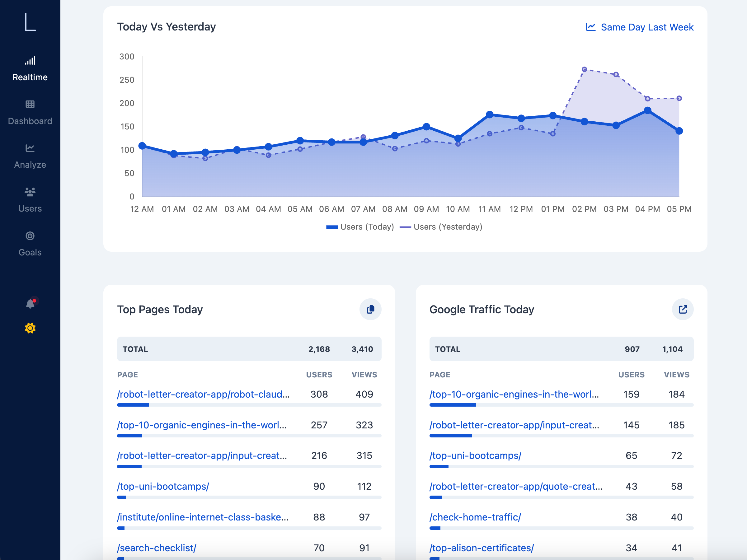
Task: Click the 12 AM today data point
Action: click(142, 146)
